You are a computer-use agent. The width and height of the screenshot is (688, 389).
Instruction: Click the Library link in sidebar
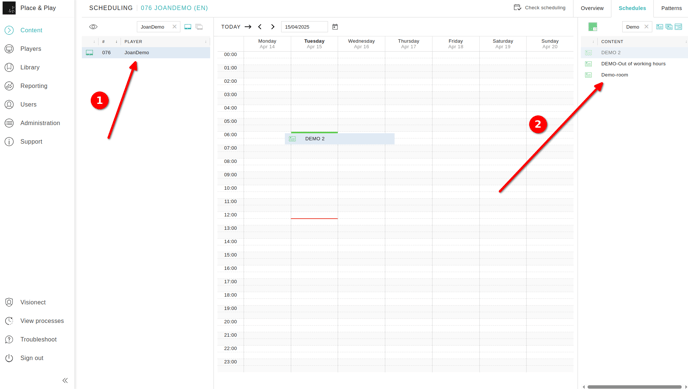tap(30, 68)
